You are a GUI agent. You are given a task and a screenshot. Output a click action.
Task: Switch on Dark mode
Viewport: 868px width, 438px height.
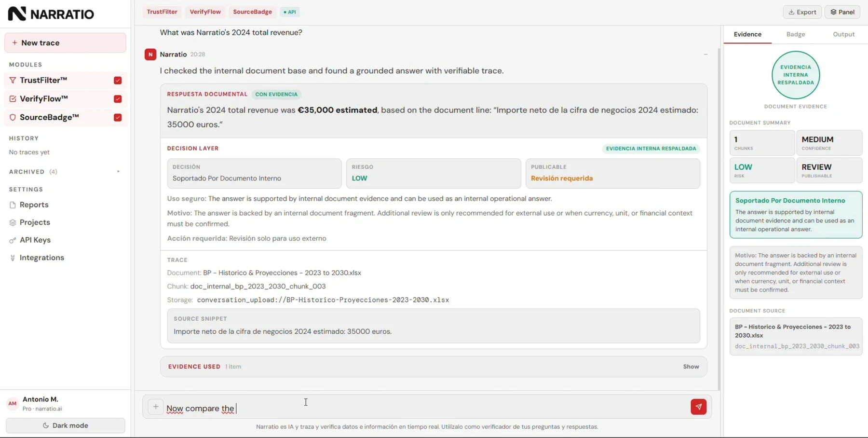65,425
